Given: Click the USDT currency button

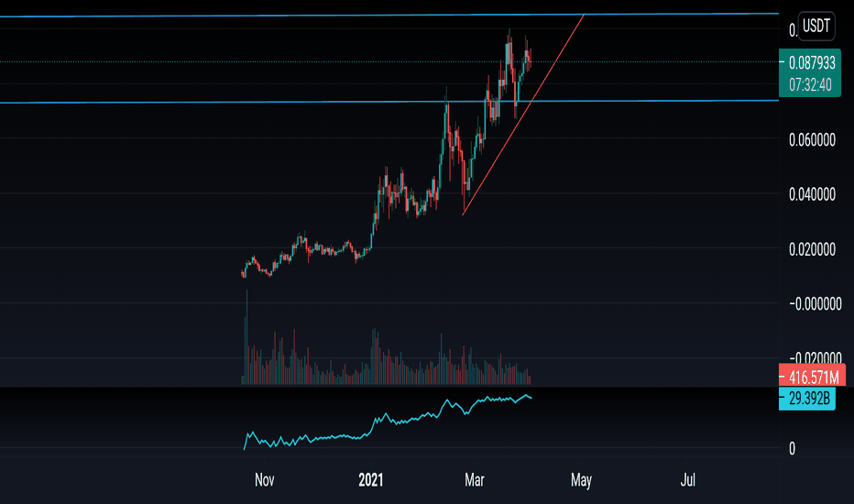Looking at the screenshot, I should pos(816,27).
